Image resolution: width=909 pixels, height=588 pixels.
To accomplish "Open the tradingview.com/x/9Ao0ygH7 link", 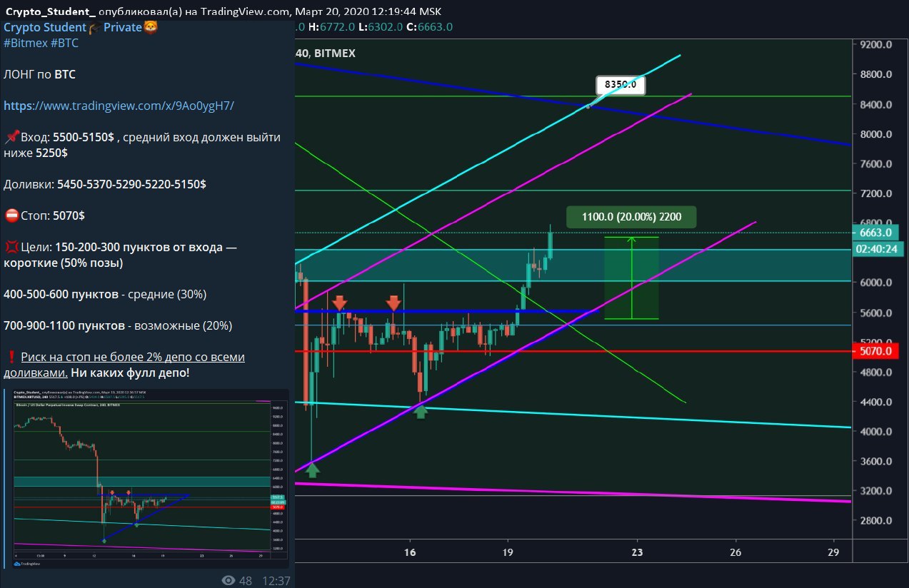I will click(119, 106).
